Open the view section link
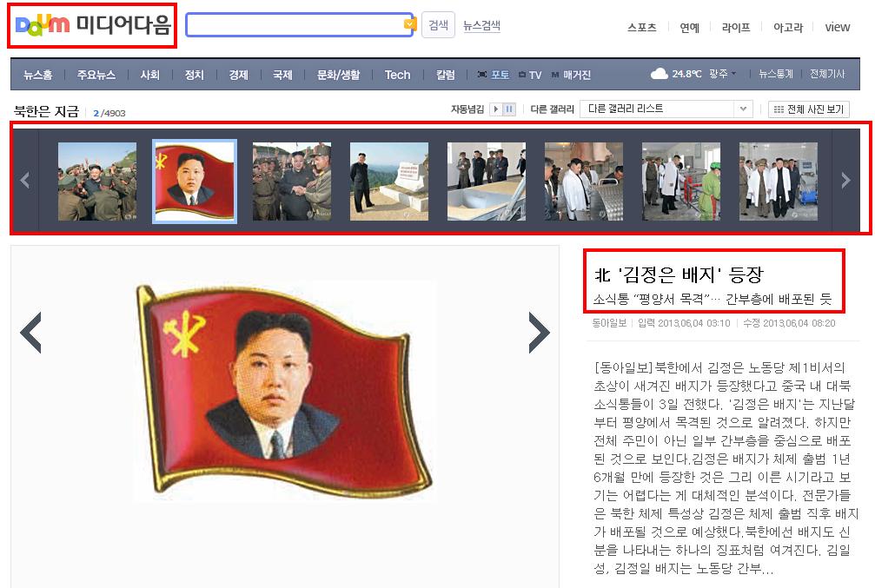 [837, 27]
